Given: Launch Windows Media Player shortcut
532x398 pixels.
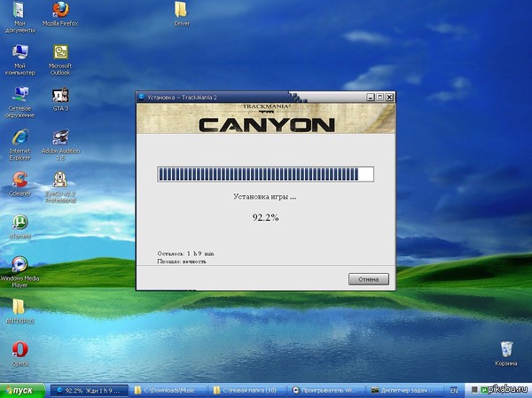Looking at the screenshot, I should (20, 272).
